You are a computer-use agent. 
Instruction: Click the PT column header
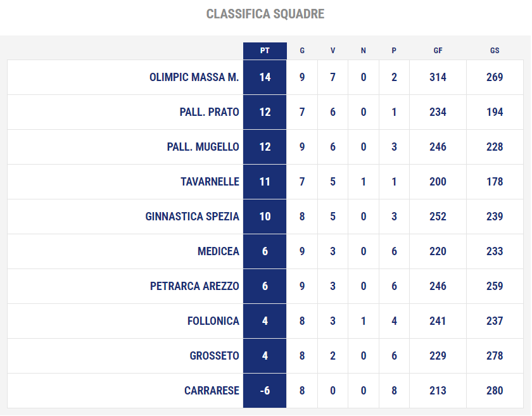point(265,51)
